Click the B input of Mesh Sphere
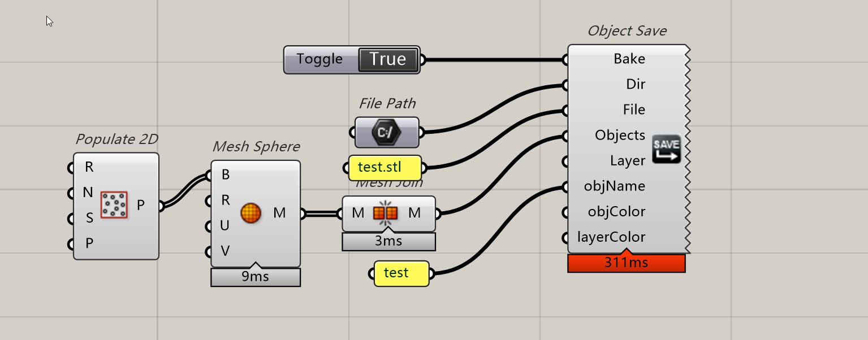The image size is (868, 340). (226, 175)
